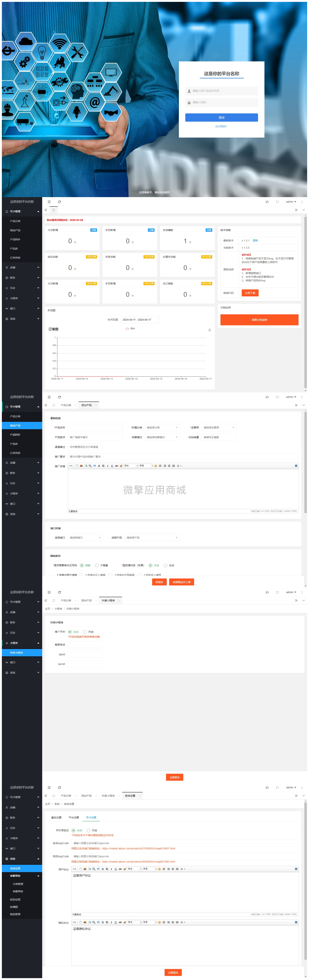This screenshot has width=309, height=980.
Task: Select 开启 for 国政通校验
Action: pyautogui.click(x=154, y=565)
